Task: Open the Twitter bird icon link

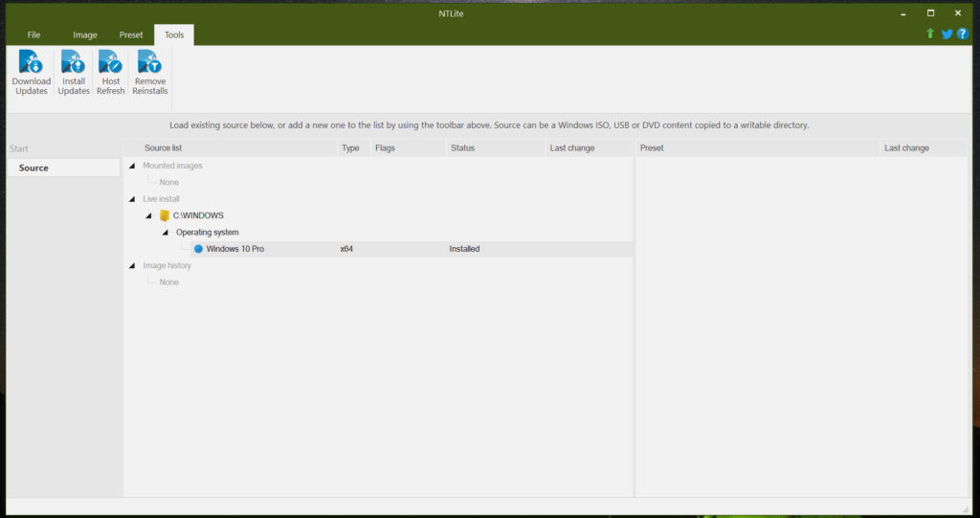Action: coord(947,34)
